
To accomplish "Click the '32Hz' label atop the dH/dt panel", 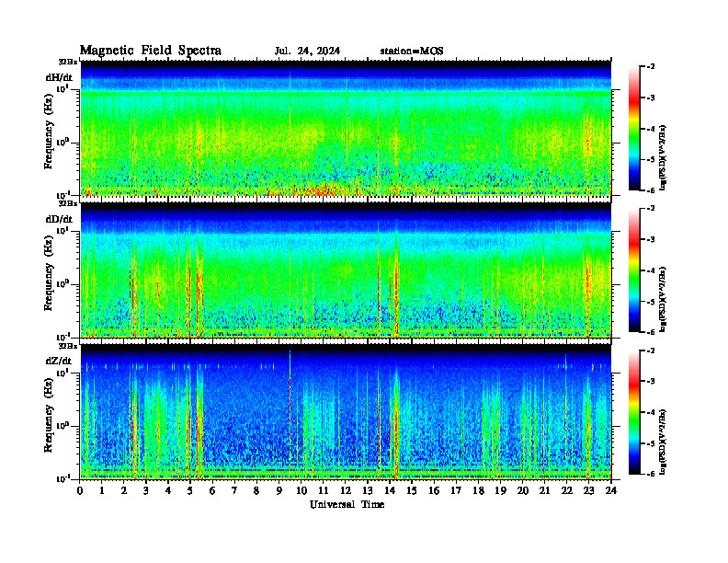I will click(68, 62).
